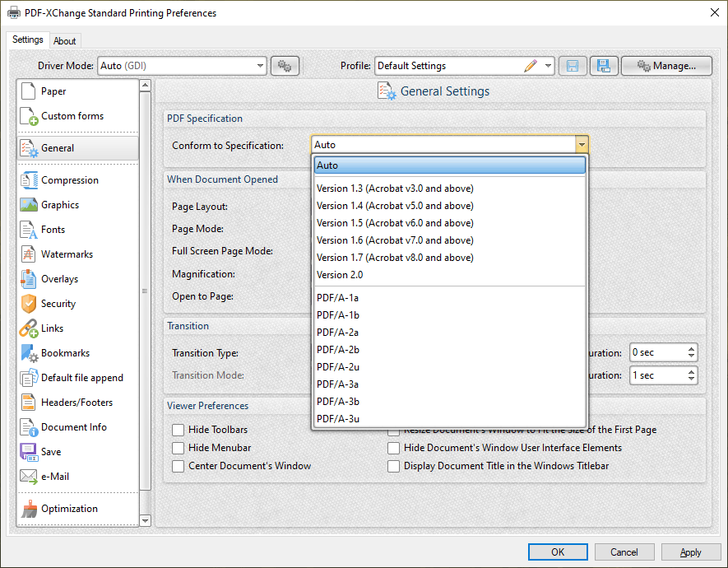
Task: Open the Bookmarks section icon
Action: coord(29,353)
